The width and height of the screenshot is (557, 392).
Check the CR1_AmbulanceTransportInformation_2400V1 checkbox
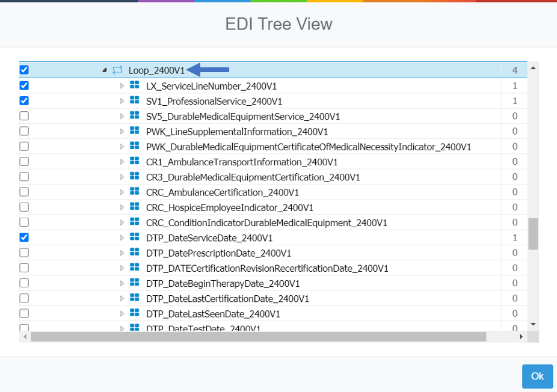pos(24,162)
